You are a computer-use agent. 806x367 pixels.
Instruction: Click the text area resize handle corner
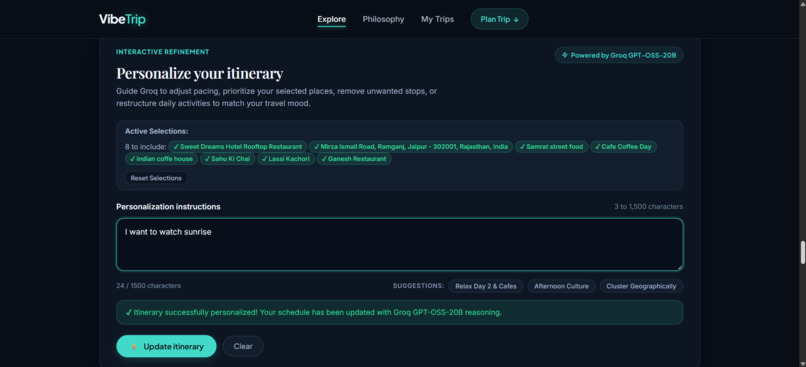680,267
